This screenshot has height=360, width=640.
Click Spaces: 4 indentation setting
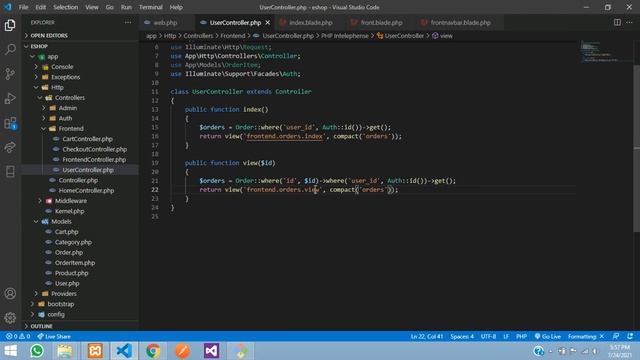(462, 336)
